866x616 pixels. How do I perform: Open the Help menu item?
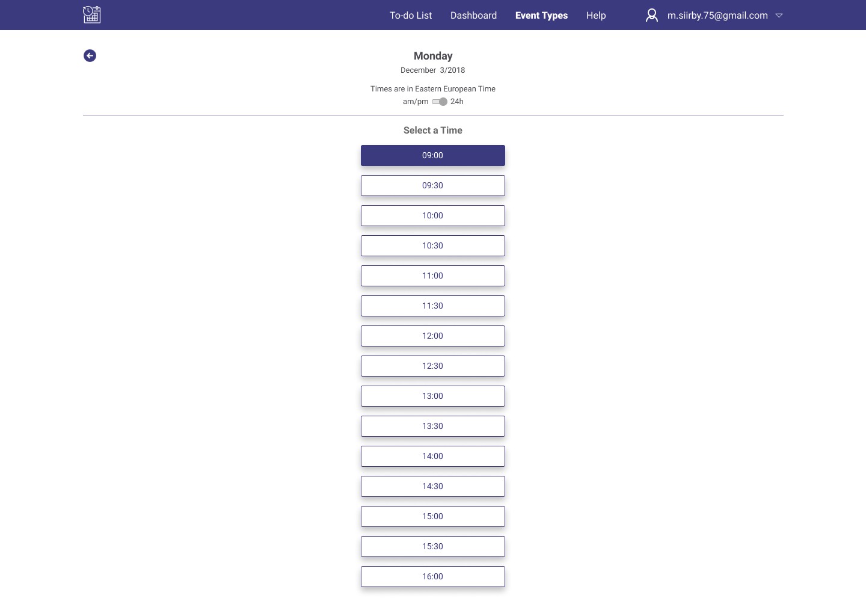[x=596, y=16]
